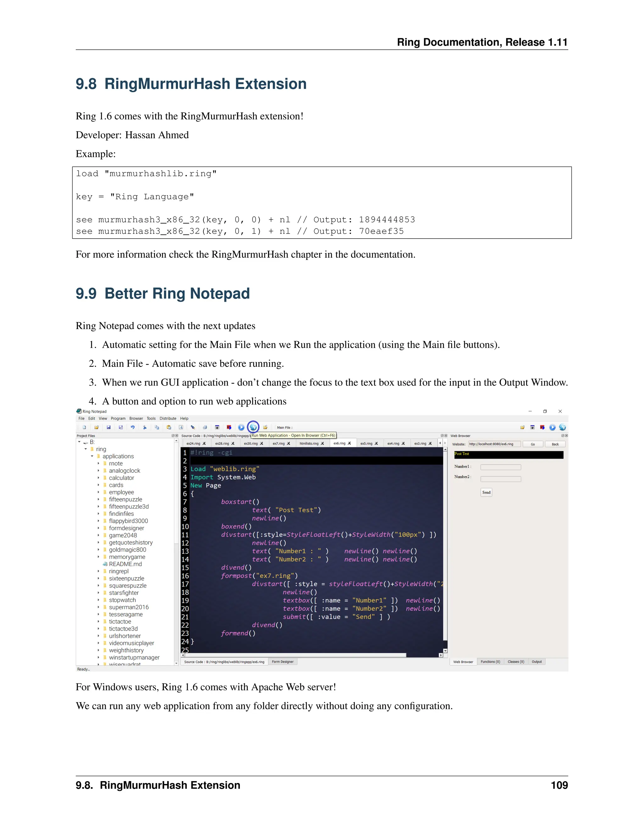Click the Cut scissors toolbar icon
The height and width of the screenshot is (833, 644).
coord(145,427)
